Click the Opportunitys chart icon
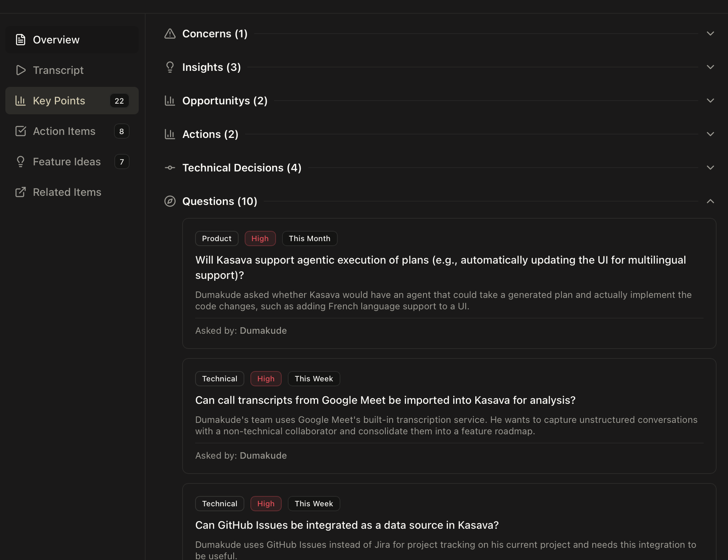728x560 pixels. coord(170,101)
